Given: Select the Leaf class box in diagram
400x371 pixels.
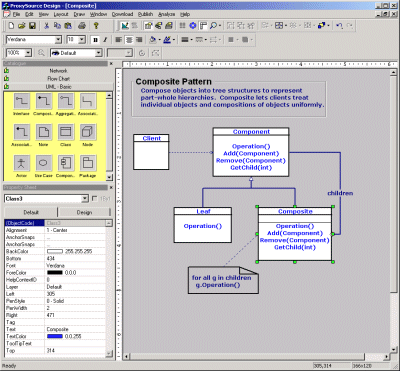Looking at the screenshot, I should pos(203,225).
